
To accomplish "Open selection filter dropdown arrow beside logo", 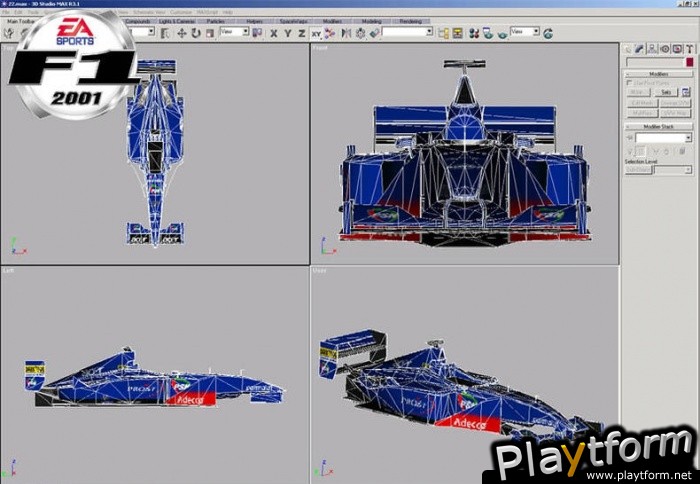I will (x=151, y=32).
